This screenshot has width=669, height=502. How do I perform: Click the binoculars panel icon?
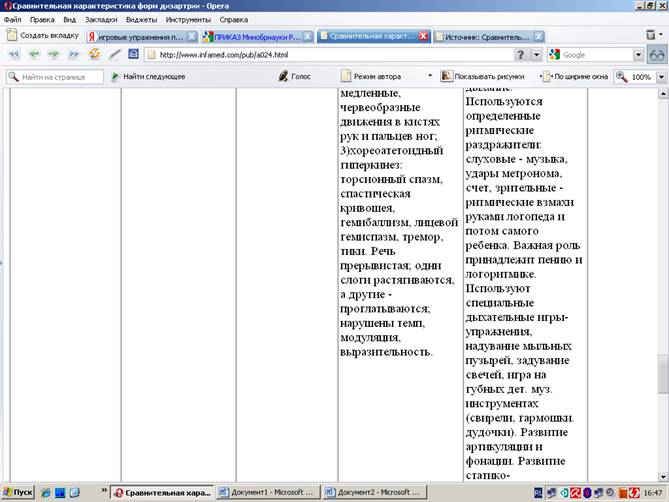(657, 55)
